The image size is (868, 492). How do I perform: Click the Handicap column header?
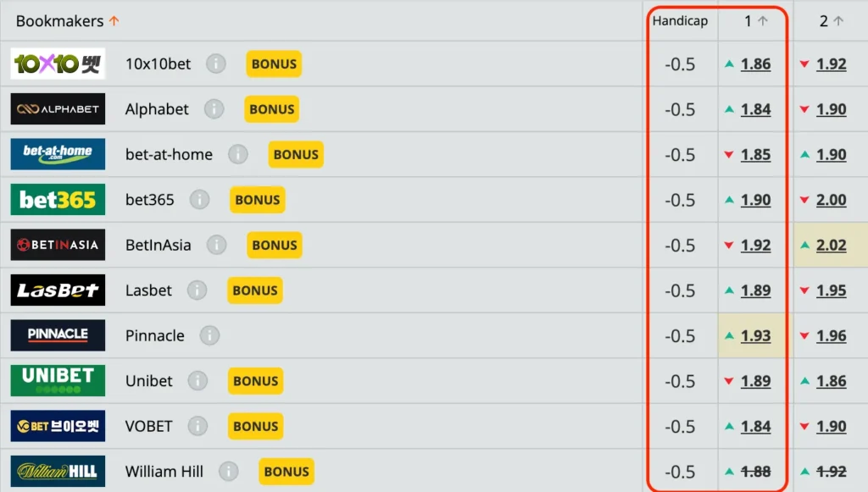click(680, 21)
